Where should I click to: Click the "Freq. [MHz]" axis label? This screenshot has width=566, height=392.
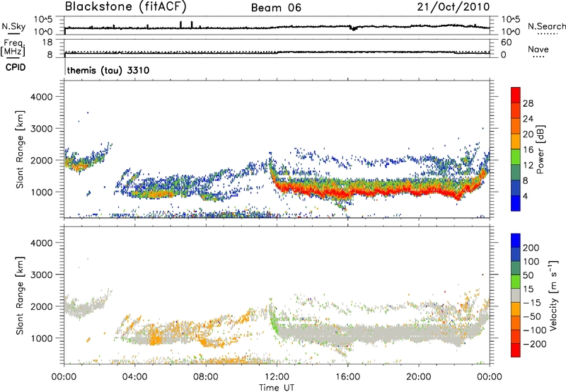[13, 47]
